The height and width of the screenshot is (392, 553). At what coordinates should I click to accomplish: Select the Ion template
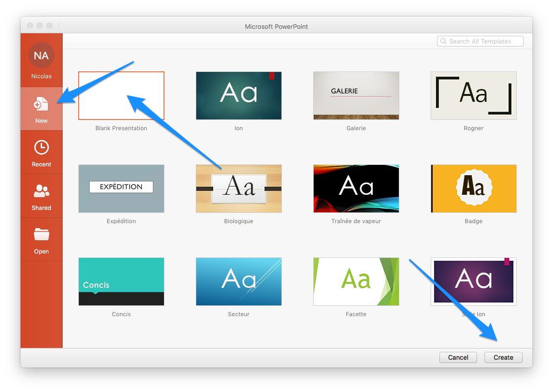click(238, 95)
